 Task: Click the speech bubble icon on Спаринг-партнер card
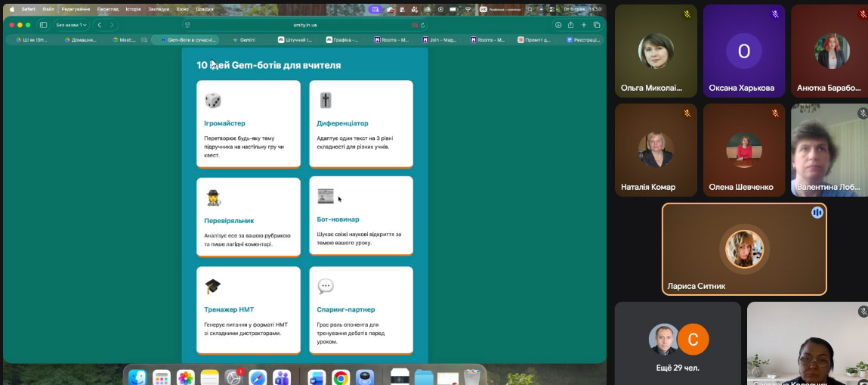(x=326, y=287)
